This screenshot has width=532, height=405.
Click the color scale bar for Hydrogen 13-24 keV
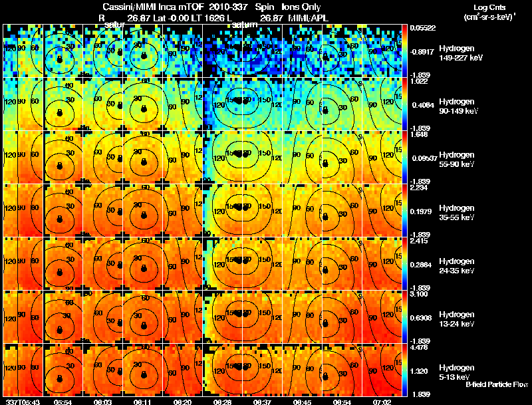405,317
